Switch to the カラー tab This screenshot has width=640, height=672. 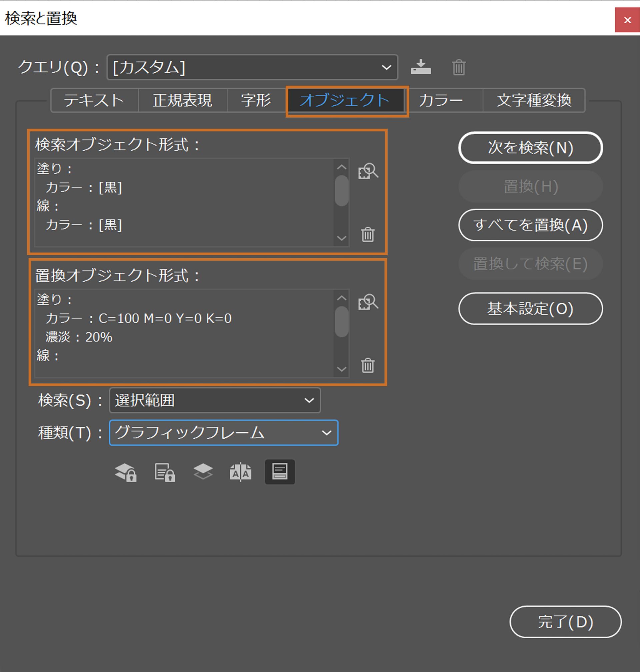click(x=441, y=100)
